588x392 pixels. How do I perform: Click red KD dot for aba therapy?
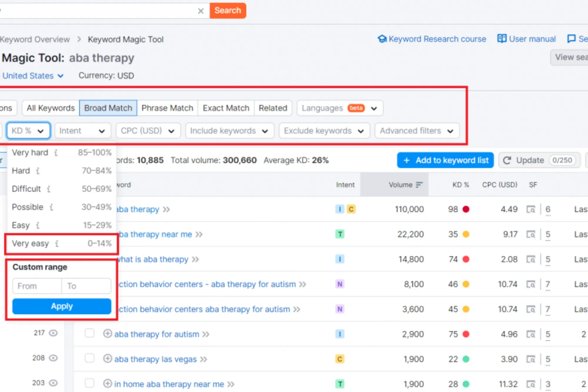point(466,209)
